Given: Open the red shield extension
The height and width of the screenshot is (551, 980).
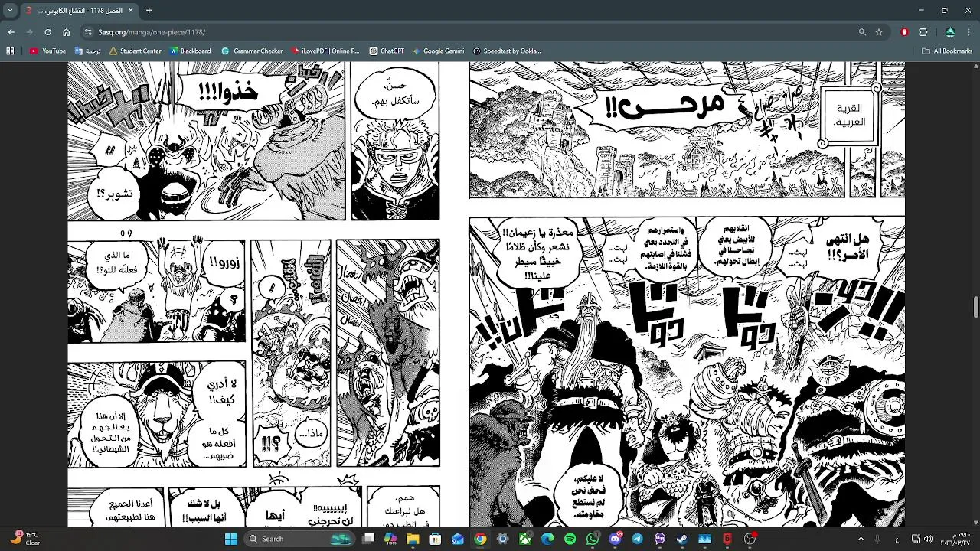Looking at the screenshot, I should click(904, 32).
